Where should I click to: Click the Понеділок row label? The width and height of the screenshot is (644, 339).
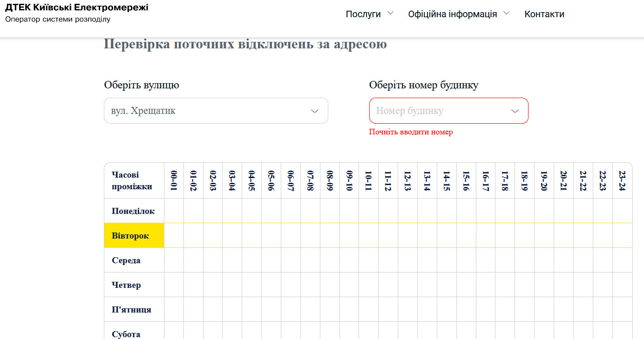click(x=133, y=211)
